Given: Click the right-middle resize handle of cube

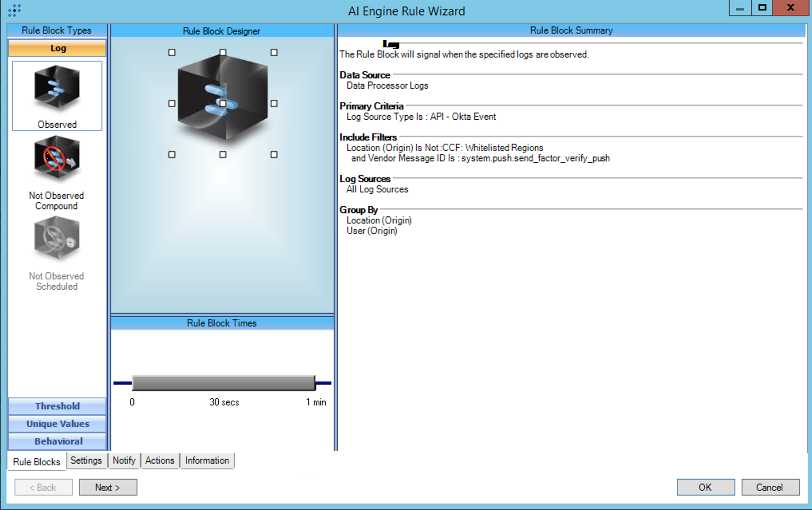Looking at the screenshot, I should [274, 104].
